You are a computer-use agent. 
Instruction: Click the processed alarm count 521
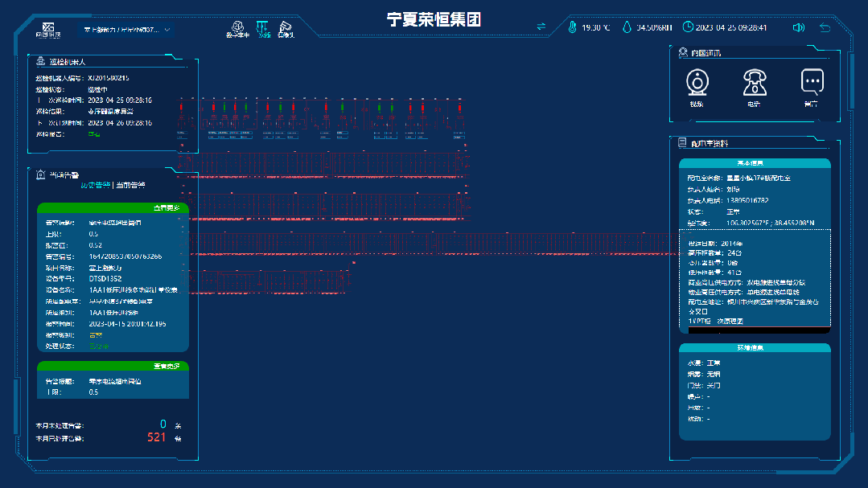(156, 437)
